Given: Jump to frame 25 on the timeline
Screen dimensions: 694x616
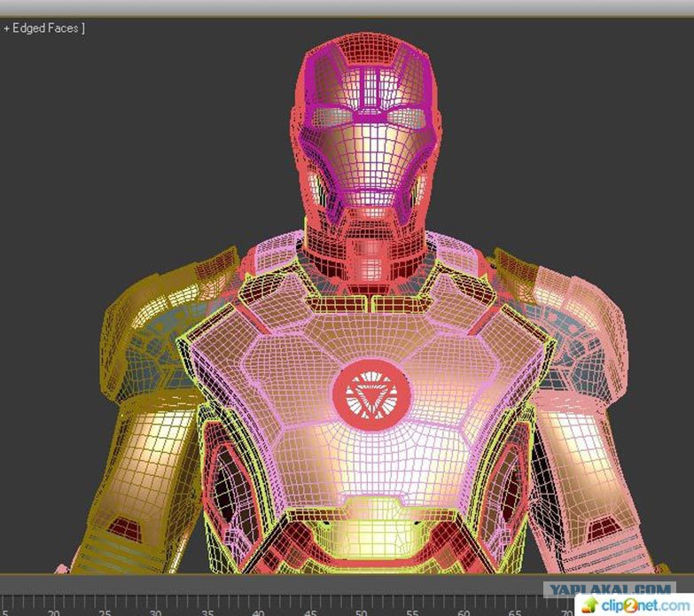Looking at the screenshot, I should (x=105, y=612).
